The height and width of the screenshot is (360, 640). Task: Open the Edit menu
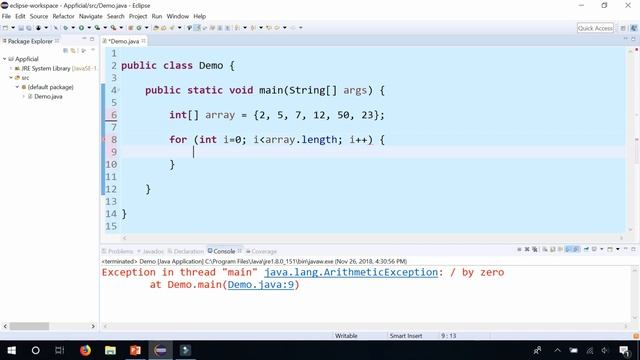(20, 16)
